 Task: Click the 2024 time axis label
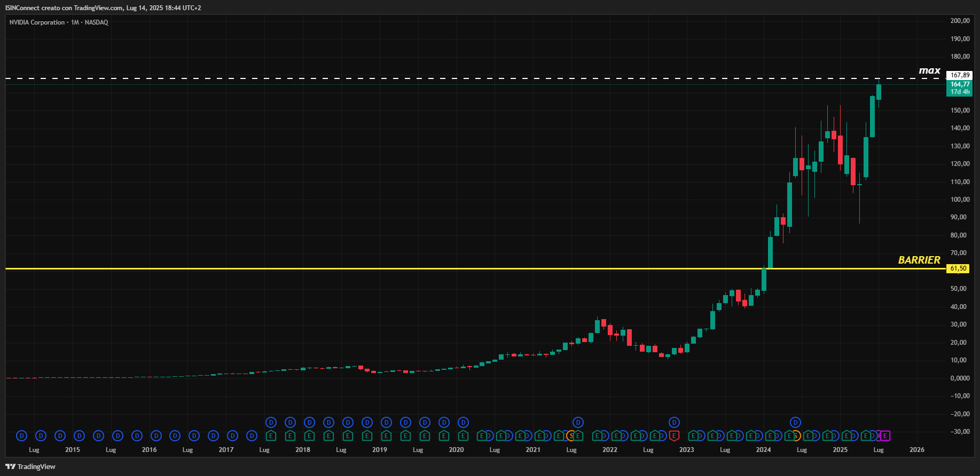(764, 450)
